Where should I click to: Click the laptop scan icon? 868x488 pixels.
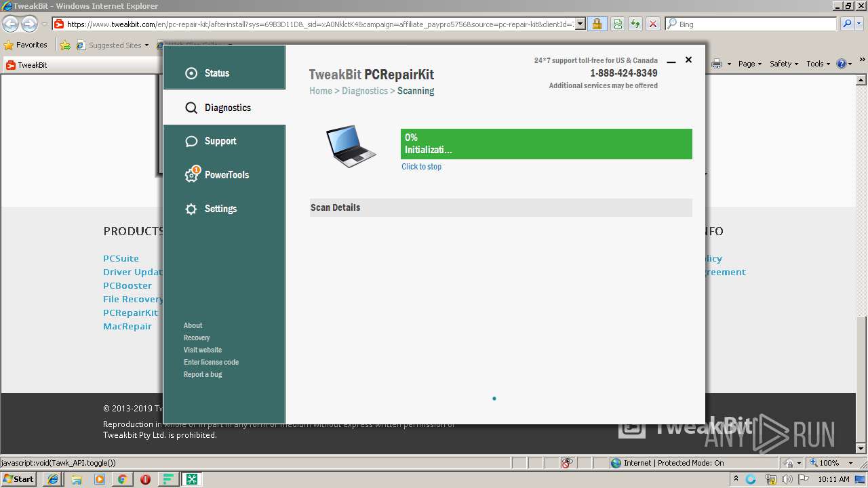(x=351, y=146)
